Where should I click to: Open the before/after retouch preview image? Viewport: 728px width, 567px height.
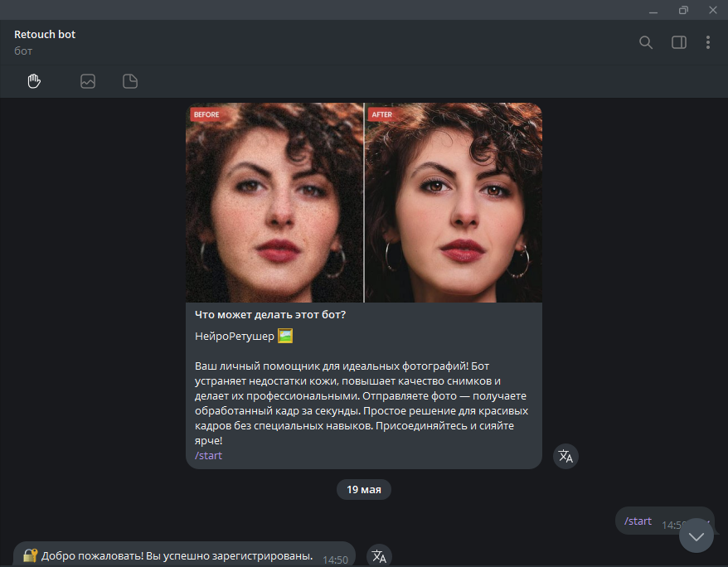(363, 202)
